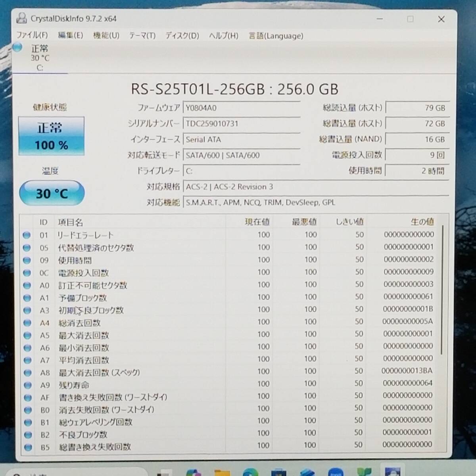Open the ファイル(F) menu
Viewport: 476px width, 476px height.
point(32,35)
